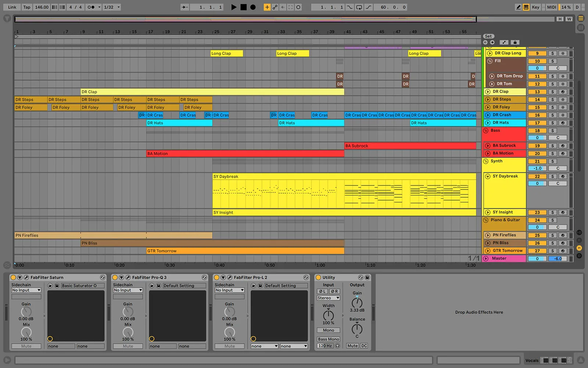
Task: Toggle Automation Arm button
Action: [275, 7]
